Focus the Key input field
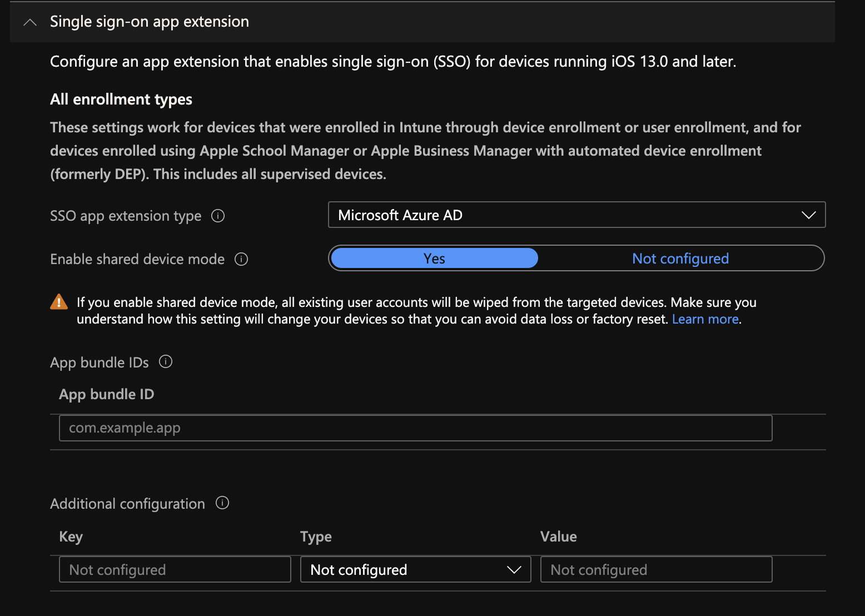 (x=175, y=569)
